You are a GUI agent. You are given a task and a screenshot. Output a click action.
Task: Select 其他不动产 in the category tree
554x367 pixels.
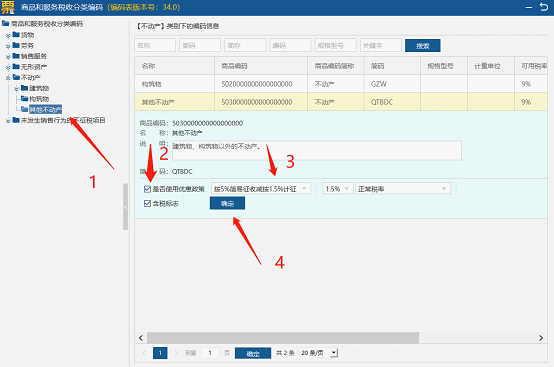(x=45, y=109)
